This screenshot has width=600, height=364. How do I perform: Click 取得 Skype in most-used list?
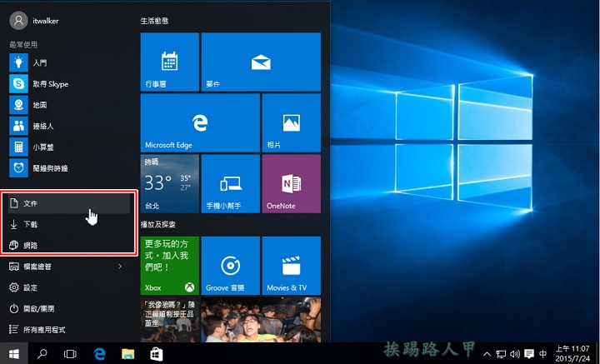point(50,84)
